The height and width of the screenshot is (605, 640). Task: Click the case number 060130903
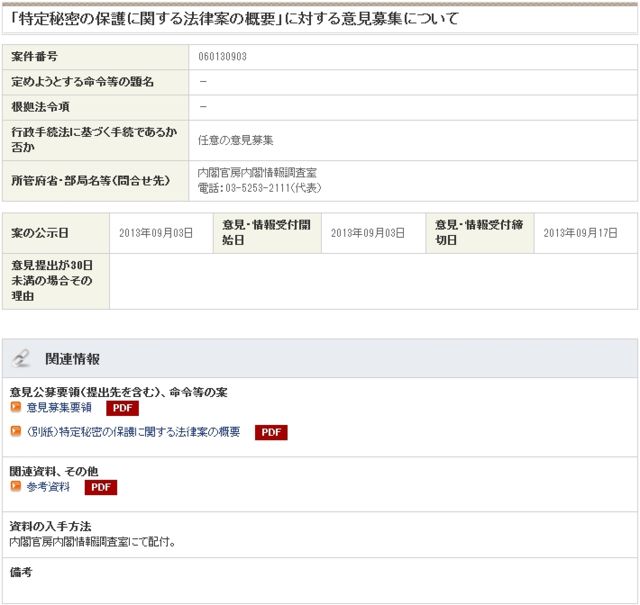coord(222,57)
